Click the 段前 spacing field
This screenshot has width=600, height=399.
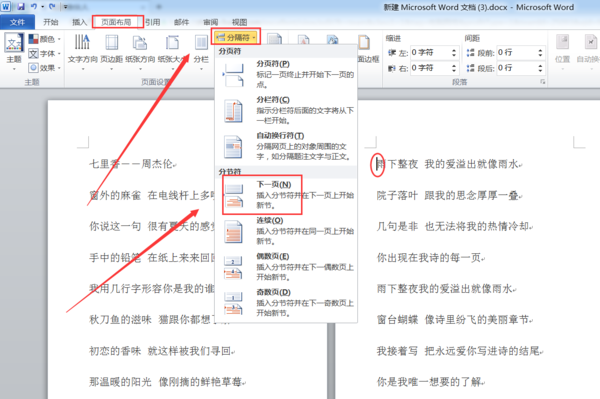coord(517,52)
